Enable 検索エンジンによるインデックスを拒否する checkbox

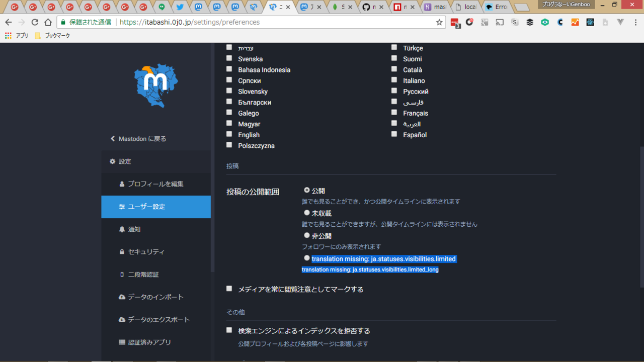(229, 330)
